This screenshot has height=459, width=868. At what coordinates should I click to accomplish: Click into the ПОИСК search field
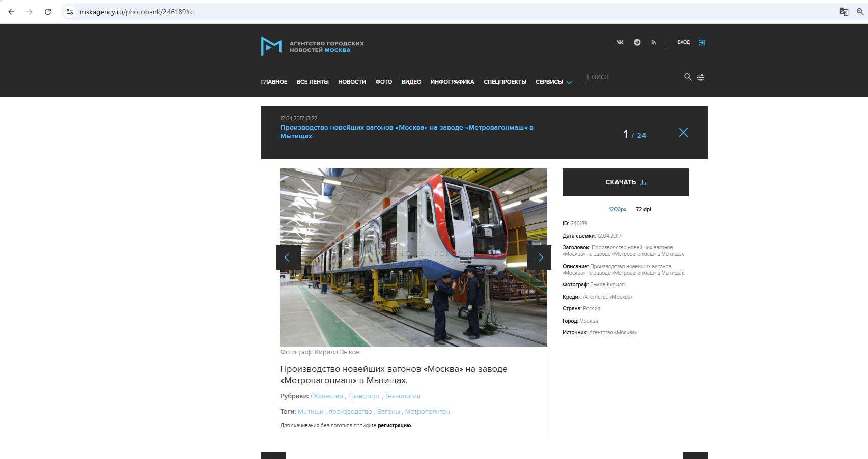(x=631, y=77)
